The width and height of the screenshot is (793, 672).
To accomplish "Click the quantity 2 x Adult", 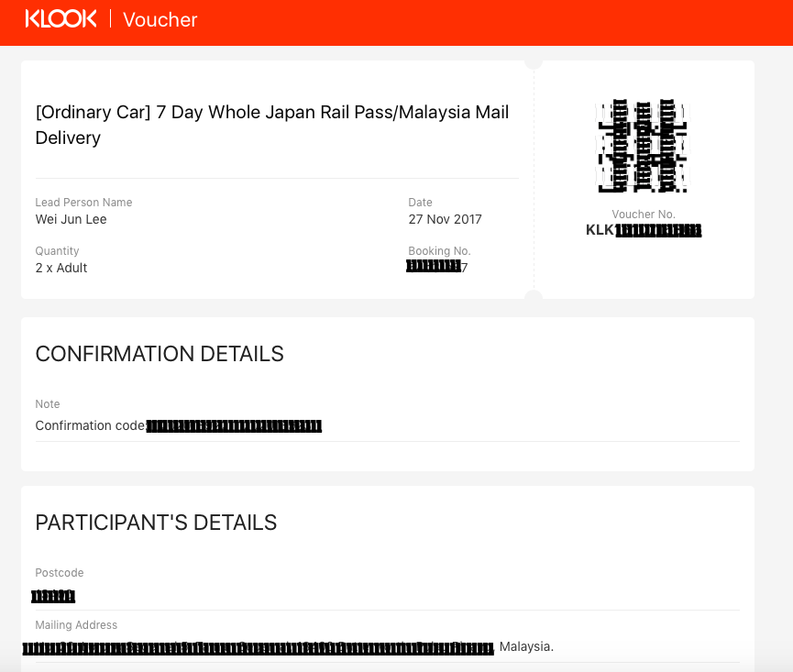I will pos(61,268).
